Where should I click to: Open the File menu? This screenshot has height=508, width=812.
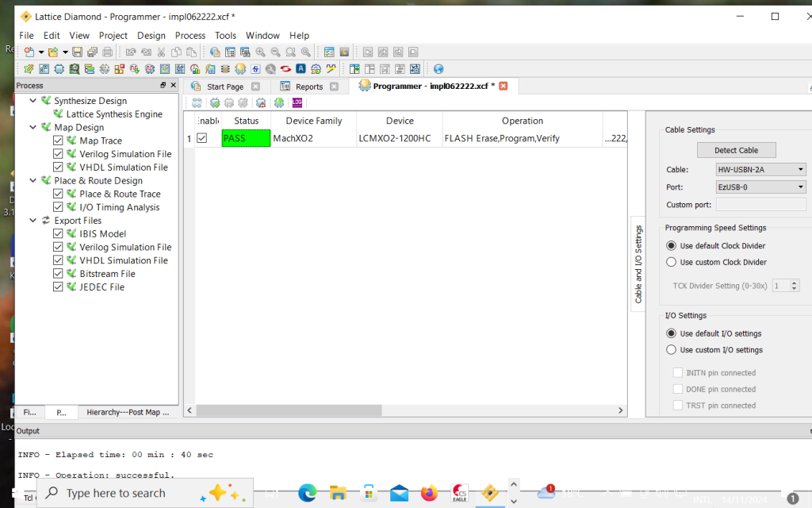tap(26, 35)
